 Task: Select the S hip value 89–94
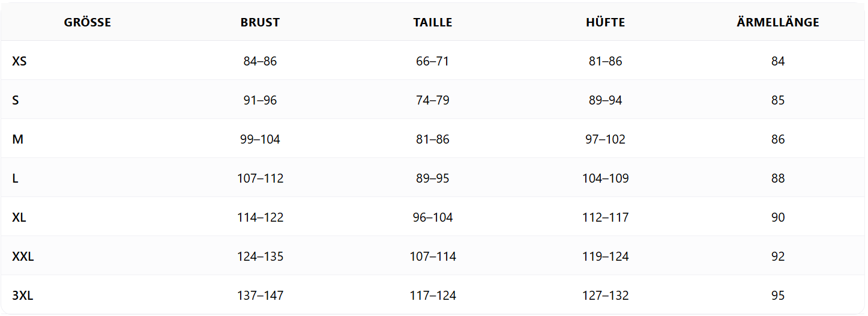pos(605,100)
